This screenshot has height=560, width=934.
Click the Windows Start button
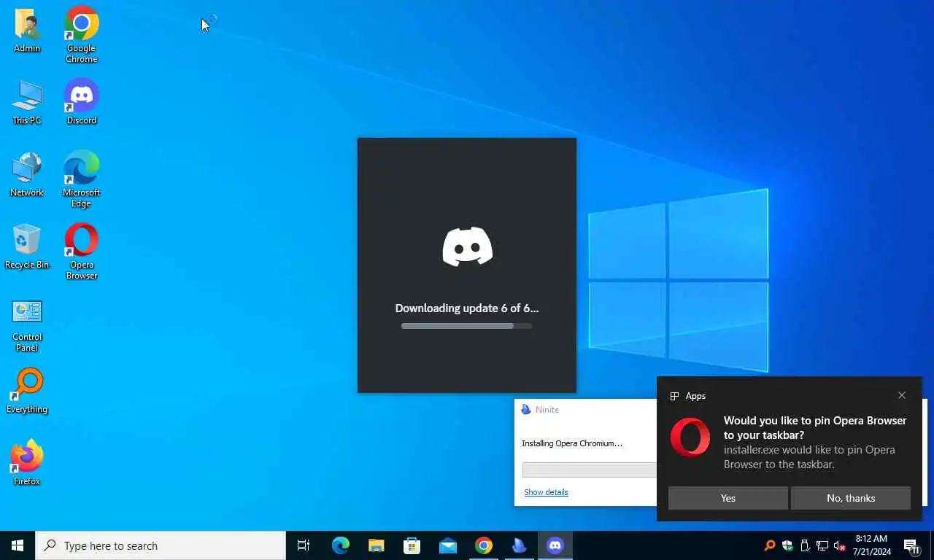click(x=18, y=545)
